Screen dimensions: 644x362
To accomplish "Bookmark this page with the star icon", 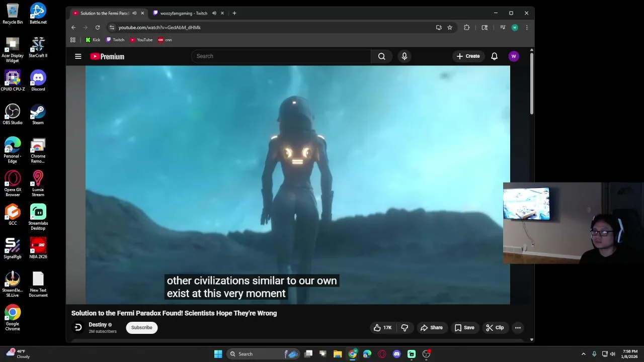I will click(x=450, y=28).
